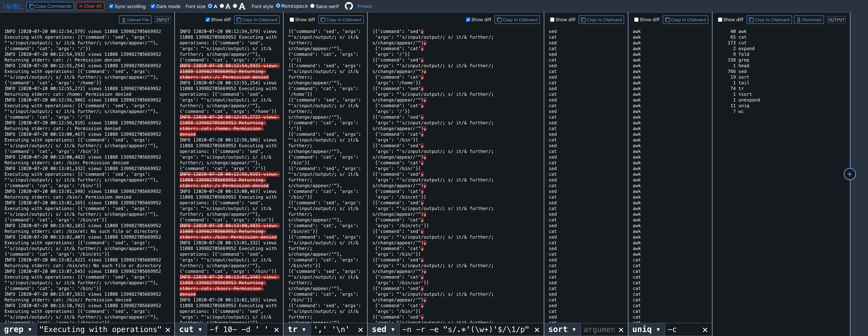This screenshot has width=868, height=336.
Task: Select Sans-serif font style
Action: coord(312,6)
